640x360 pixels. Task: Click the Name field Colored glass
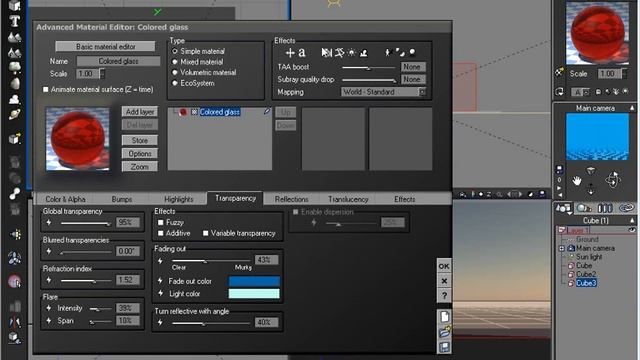click(118, 61)
